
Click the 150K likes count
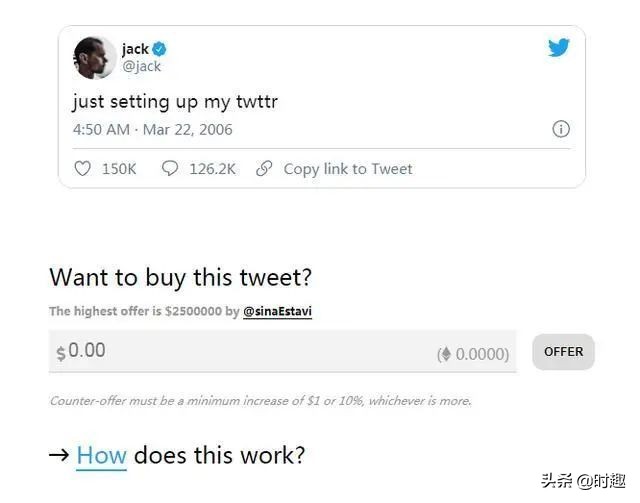[x=119, y=169]
